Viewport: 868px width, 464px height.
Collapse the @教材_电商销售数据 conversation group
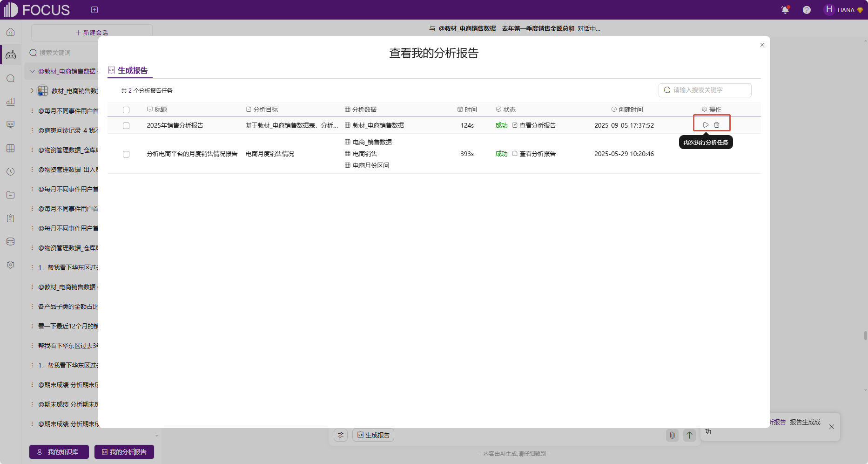coord(31,71)
